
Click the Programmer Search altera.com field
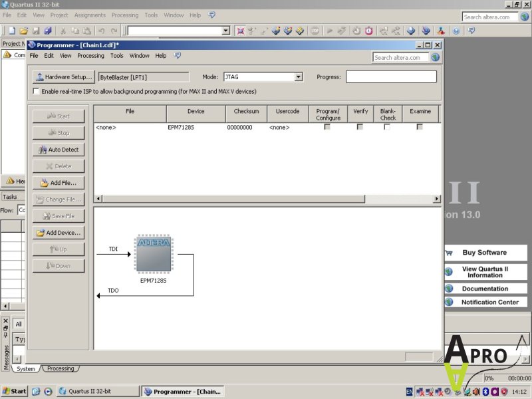pyautogui.click(x=400, y=58)
